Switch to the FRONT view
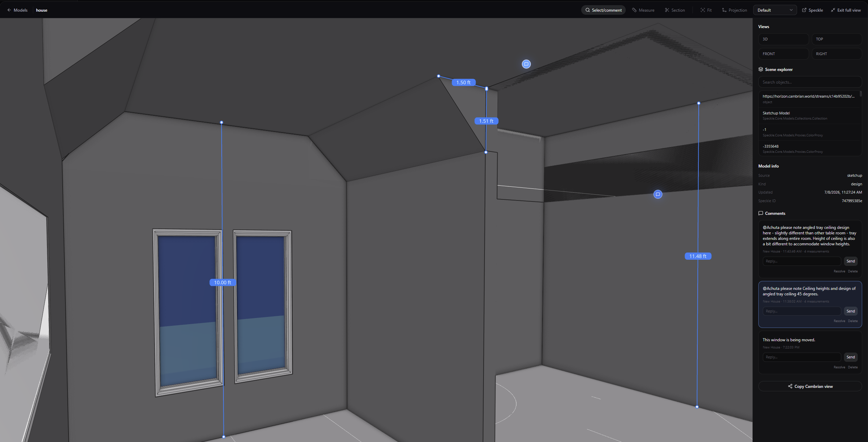The image size is (868, 442). pos(783,54)
